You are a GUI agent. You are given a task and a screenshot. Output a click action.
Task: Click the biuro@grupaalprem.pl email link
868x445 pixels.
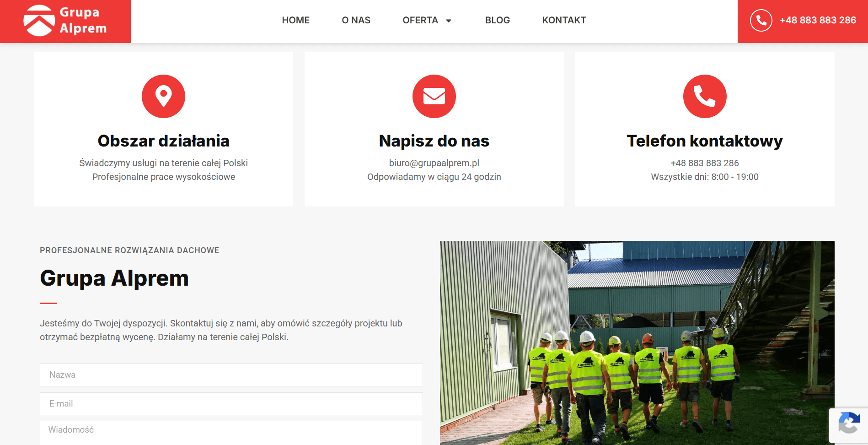coord(434,163)
